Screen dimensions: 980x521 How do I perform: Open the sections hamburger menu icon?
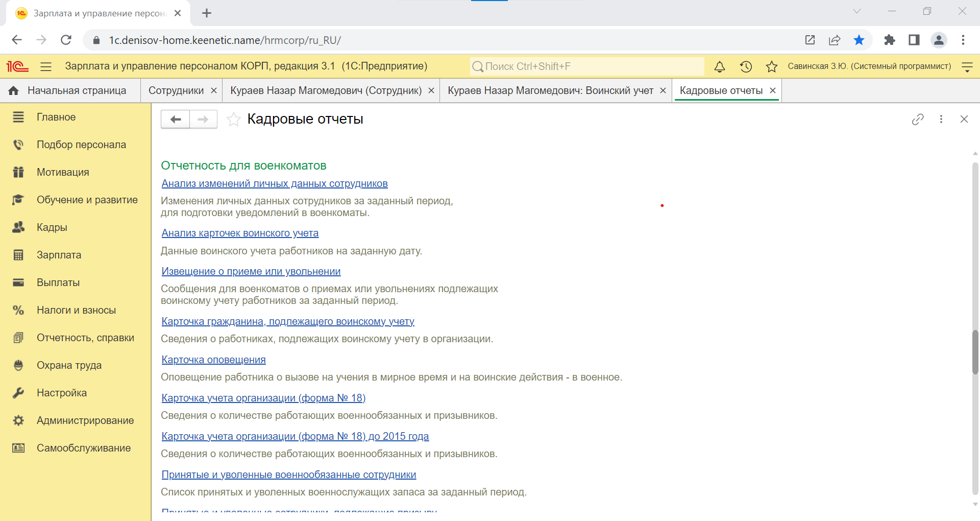tap(46, 66)
